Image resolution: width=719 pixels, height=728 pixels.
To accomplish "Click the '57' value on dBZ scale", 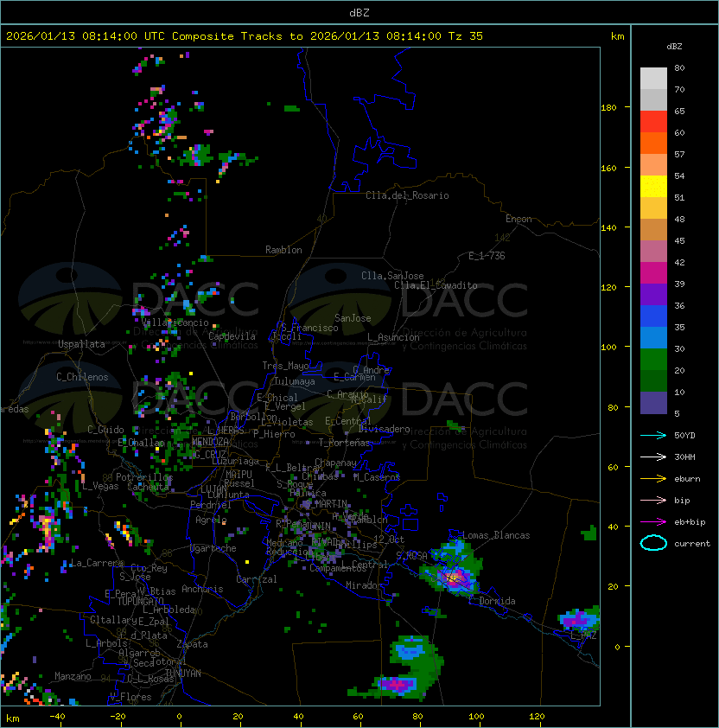I will [x=679, y=154].
